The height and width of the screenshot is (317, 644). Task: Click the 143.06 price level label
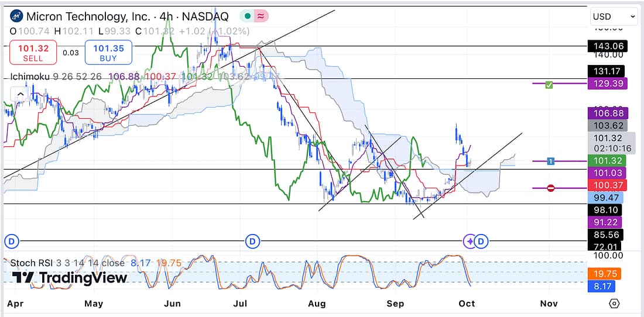point(607,46)
